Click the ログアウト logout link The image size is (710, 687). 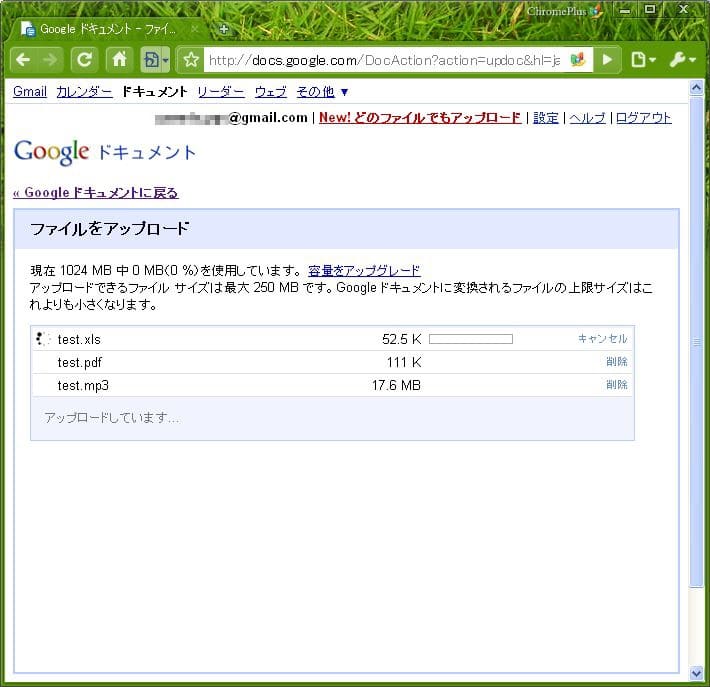tap(643, 118)
